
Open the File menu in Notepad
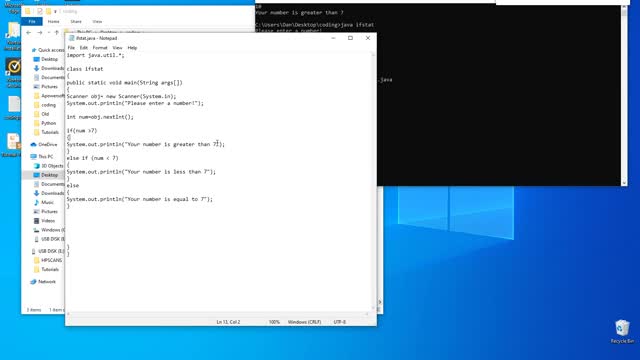[71, 48]
